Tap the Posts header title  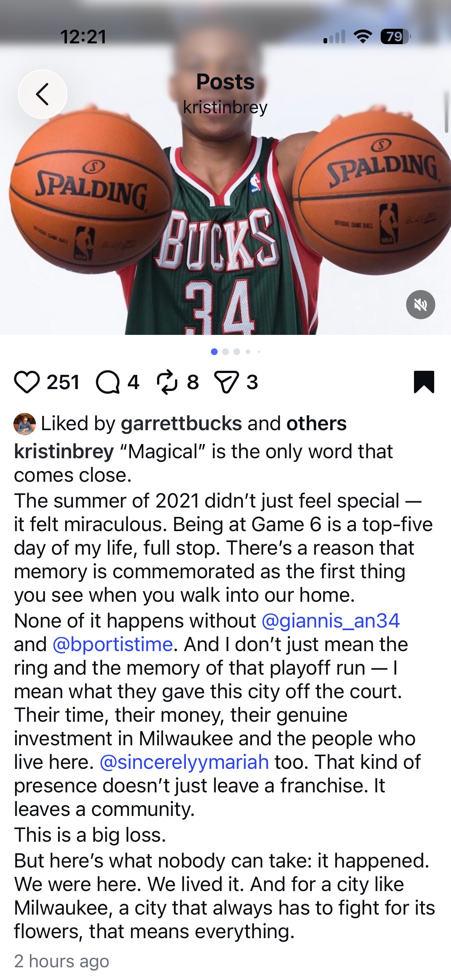225,82
